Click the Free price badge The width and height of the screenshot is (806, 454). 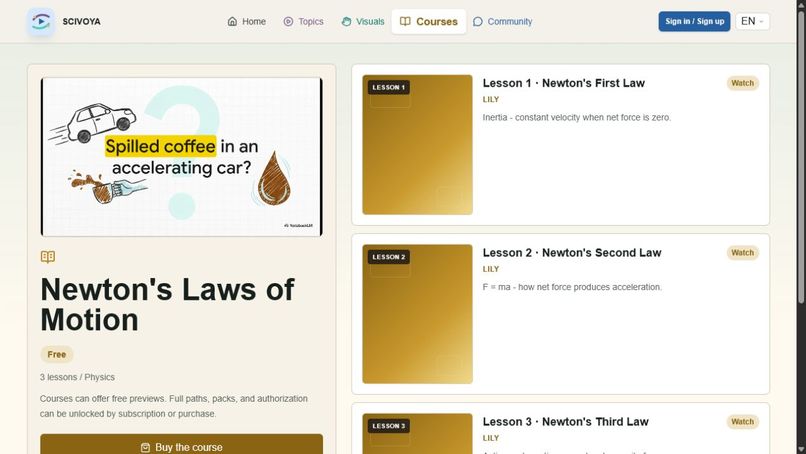[x=57, y=354]
